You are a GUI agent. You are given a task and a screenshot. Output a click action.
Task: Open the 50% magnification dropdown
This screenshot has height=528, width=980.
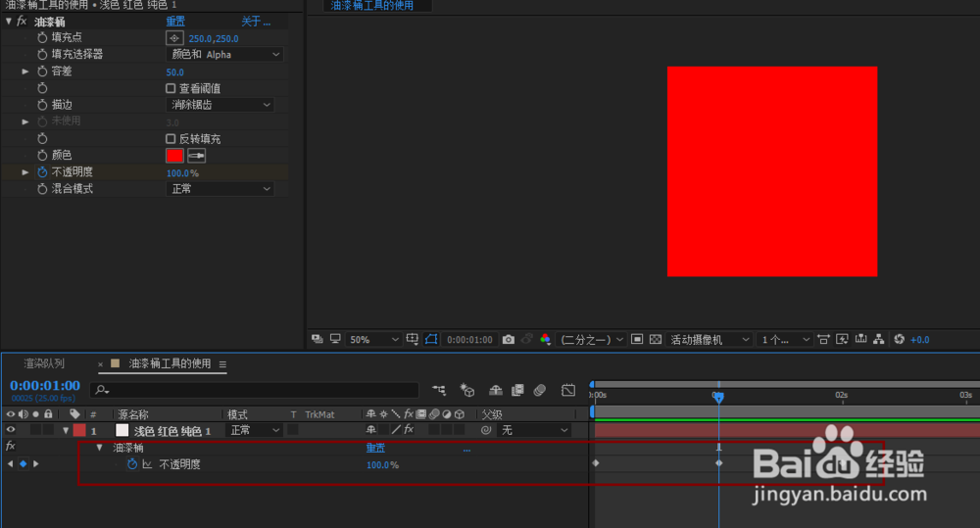pos(373,339)
